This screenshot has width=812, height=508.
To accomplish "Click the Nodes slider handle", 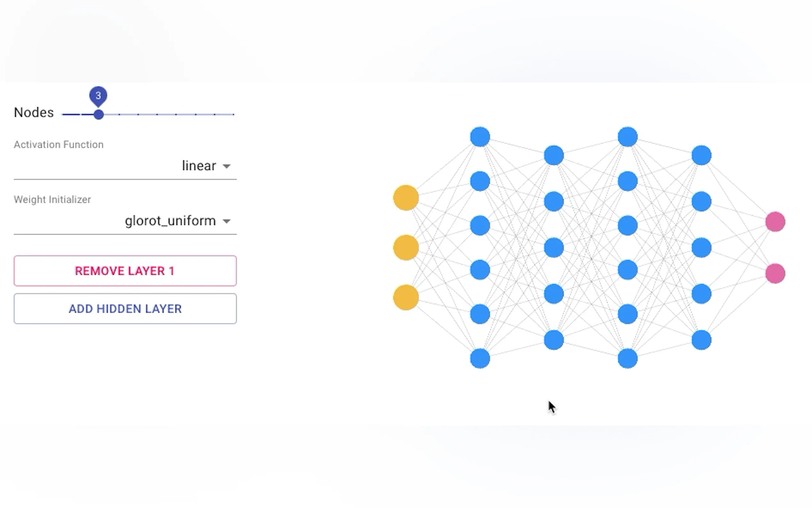I will [98, 115].
